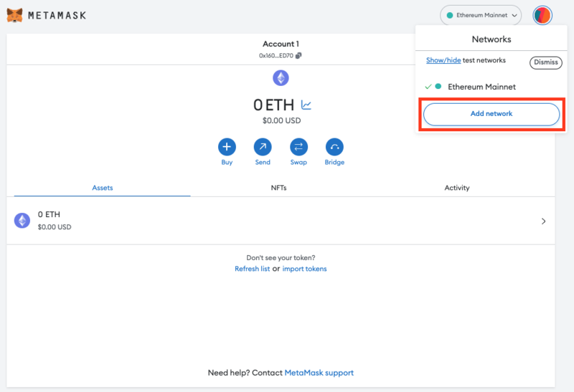This screenshot has height=392, width=574.
Task: Open the account avatar menu
Action: (542, 15)
